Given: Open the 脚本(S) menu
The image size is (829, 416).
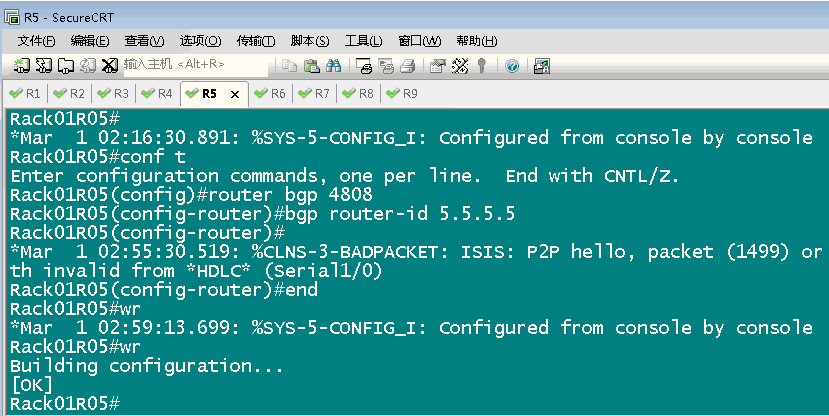Looking at the screenshot, I should (x=310, y=41).
